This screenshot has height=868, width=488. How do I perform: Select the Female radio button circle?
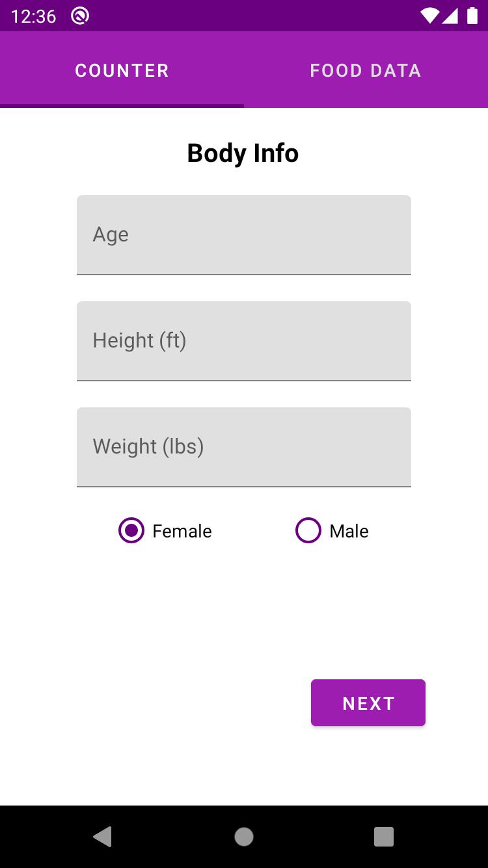click(x=131, y=531)
